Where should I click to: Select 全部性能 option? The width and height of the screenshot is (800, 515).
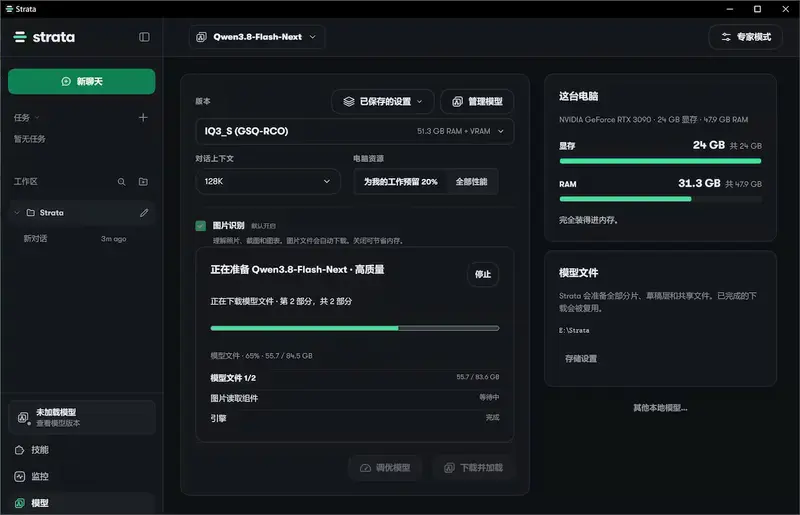click(471, 182)
